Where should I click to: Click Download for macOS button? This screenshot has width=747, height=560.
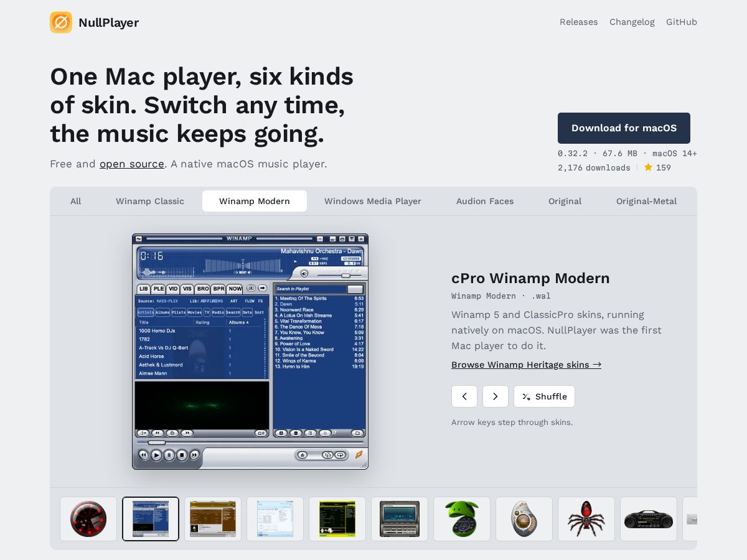pos(624,128)
